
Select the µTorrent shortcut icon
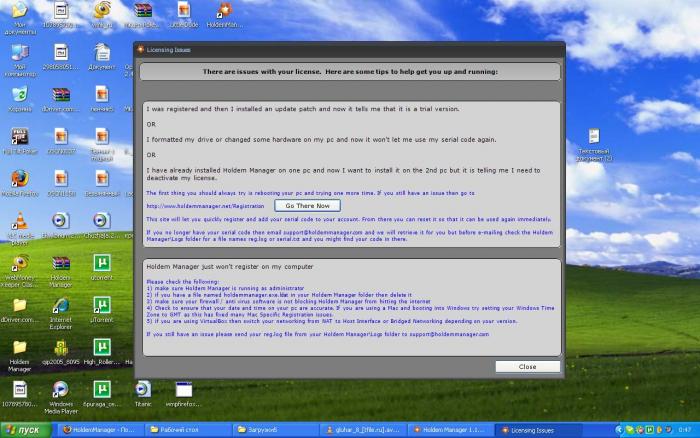click(x=102, y=309)
